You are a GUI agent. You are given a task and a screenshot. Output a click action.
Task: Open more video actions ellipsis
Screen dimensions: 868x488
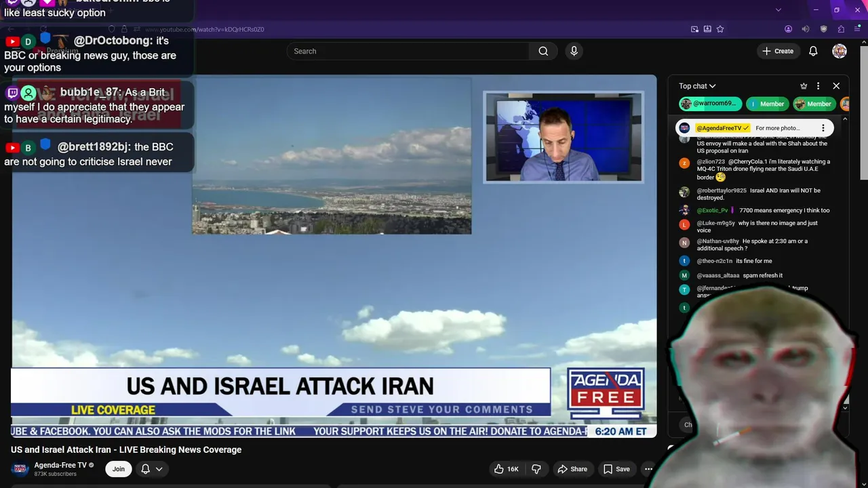[x=648, y=469]
